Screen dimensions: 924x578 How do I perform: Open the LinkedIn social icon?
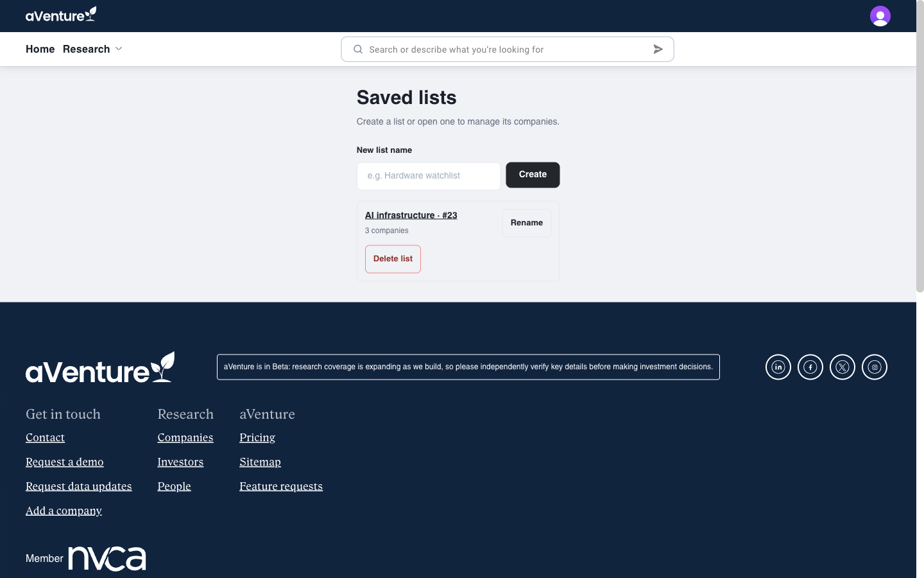(x=778, y=367)
